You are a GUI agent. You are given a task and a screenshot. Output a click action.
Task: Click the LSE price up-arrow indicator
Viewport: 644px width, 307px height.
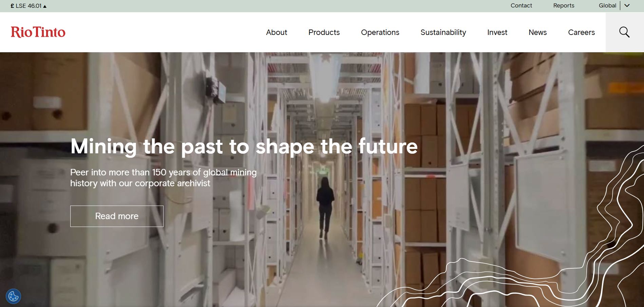tap(45, 6)
